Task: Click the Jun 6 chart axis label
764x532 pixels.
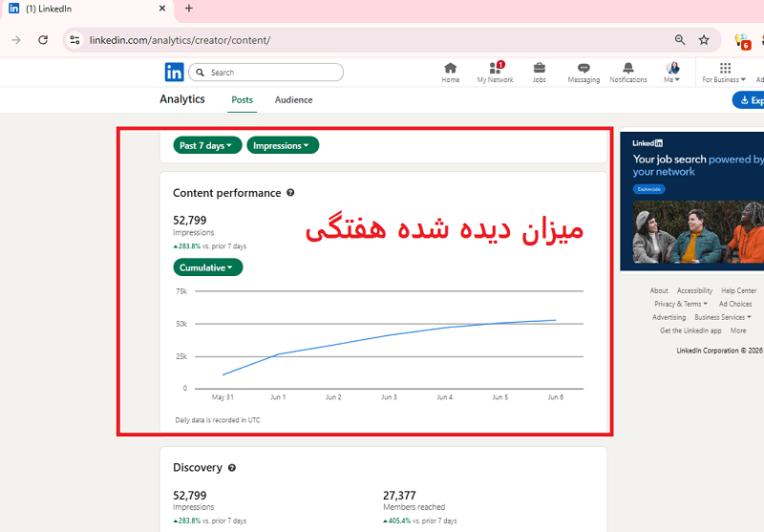Action: pos(556,397)
